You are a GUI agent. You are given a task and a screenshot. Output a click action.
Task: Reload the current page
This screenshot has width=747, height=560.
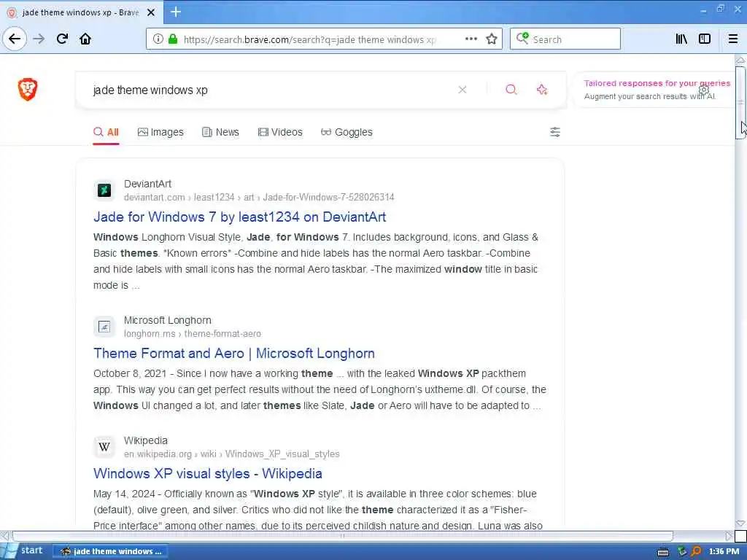[62, 39]
